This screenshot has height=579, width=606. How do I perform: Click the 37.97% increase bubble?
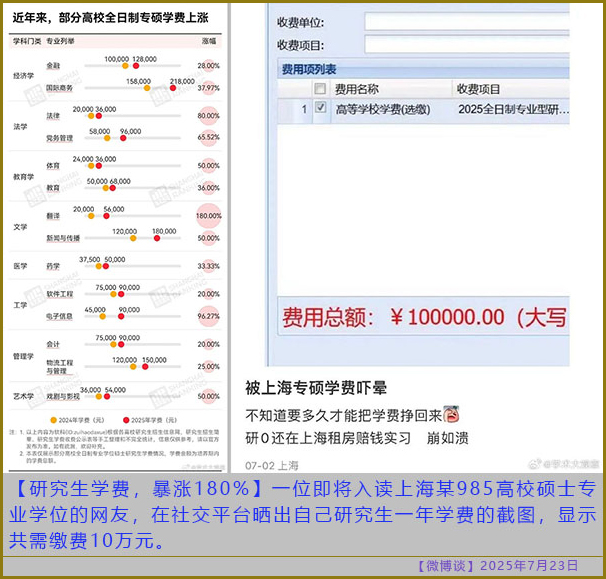pyautogui.click(x=209, y=88)
